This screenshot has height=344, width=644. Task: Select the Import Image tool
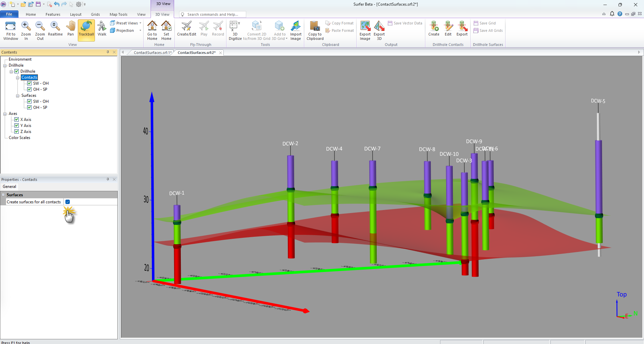pyautogui.click(x=296, y=29)
